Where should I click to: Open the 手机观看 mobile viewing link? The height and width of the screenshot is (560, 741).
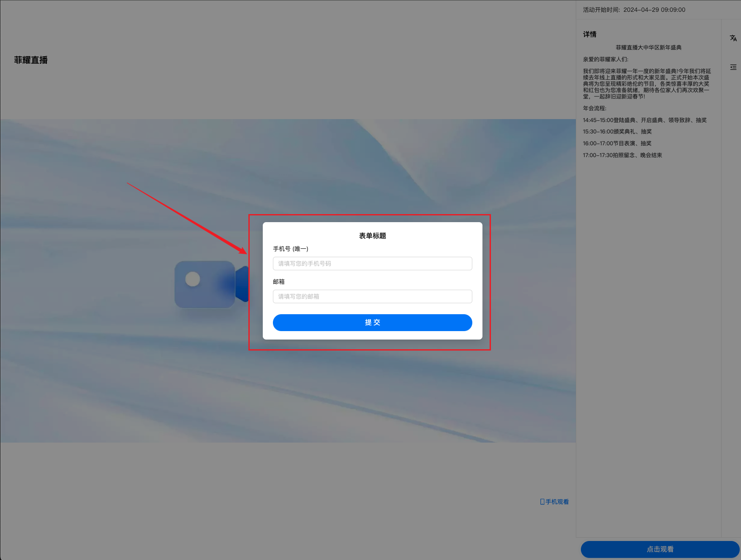557,502
